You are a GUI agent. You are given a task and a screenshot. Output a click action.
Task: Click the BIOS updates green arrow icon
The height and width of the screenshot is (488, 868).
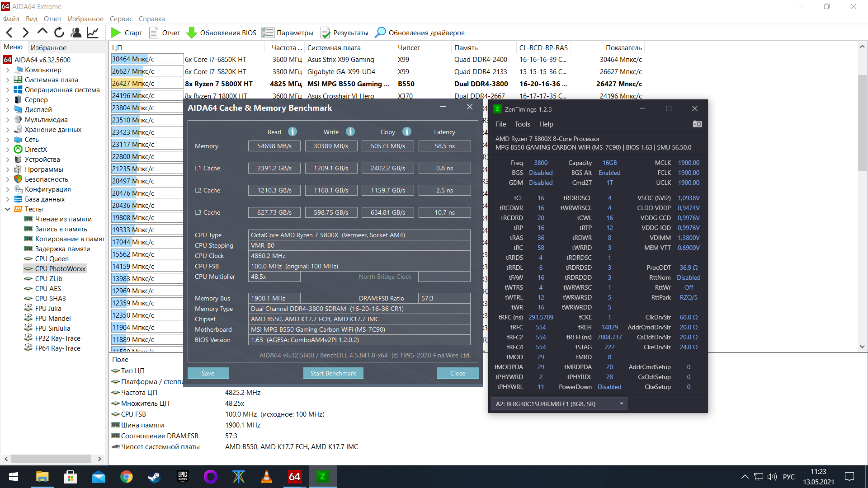192,33
